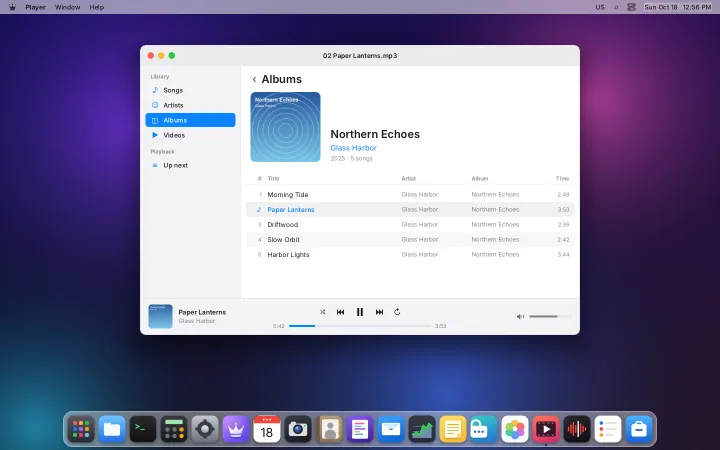Open the red media player in dock
The height and width of the screenshot is (450, 720).
pos(546,429)
